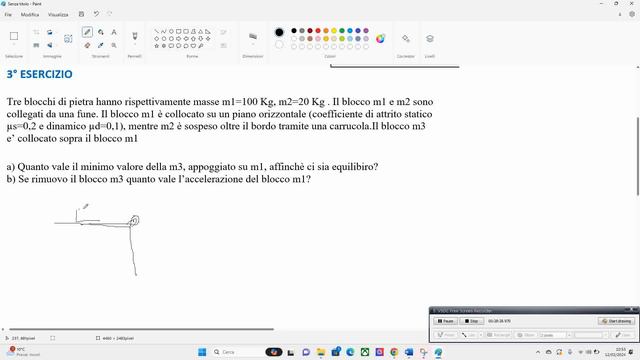
Task: Open Paint settings gear
Action: point(632,14)
